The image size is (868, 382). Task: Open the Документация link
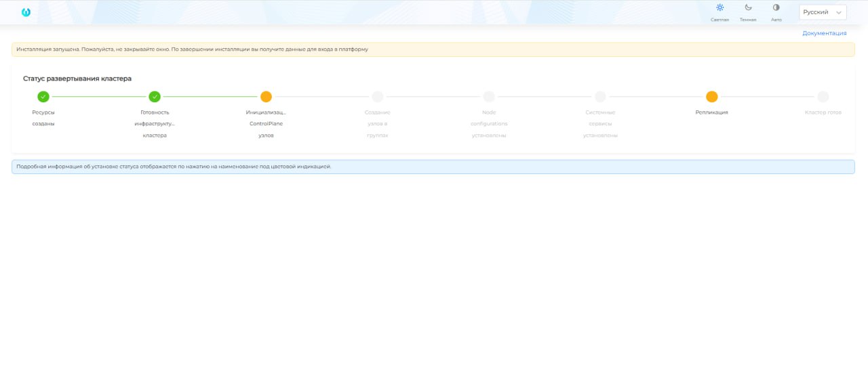tap(824, 33)
